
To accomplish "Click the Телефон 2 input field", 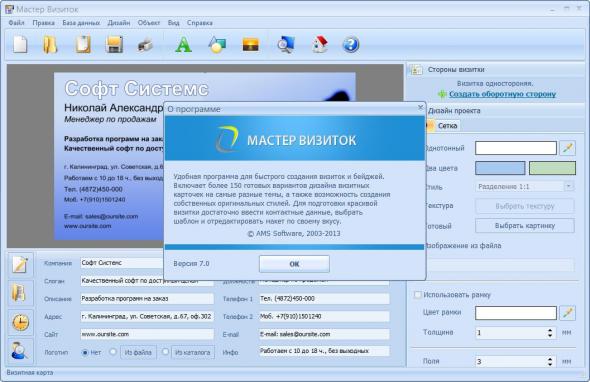I will click(324, 317).
